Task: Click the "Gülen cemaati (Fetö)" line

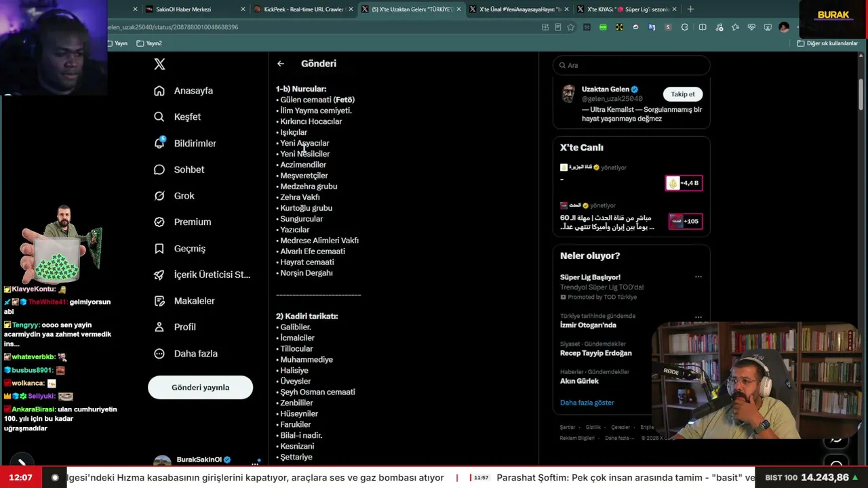Action: (317, 100)
